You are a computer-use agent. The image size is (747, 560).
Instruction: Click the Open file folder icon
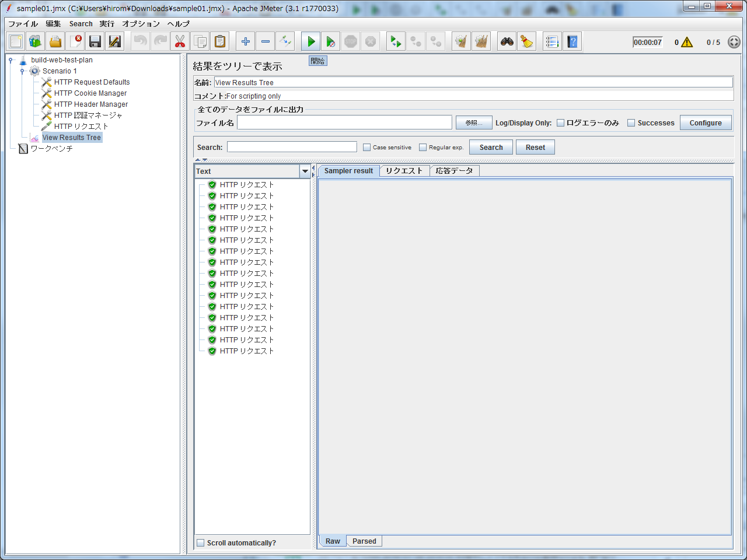tap(55, 41)
